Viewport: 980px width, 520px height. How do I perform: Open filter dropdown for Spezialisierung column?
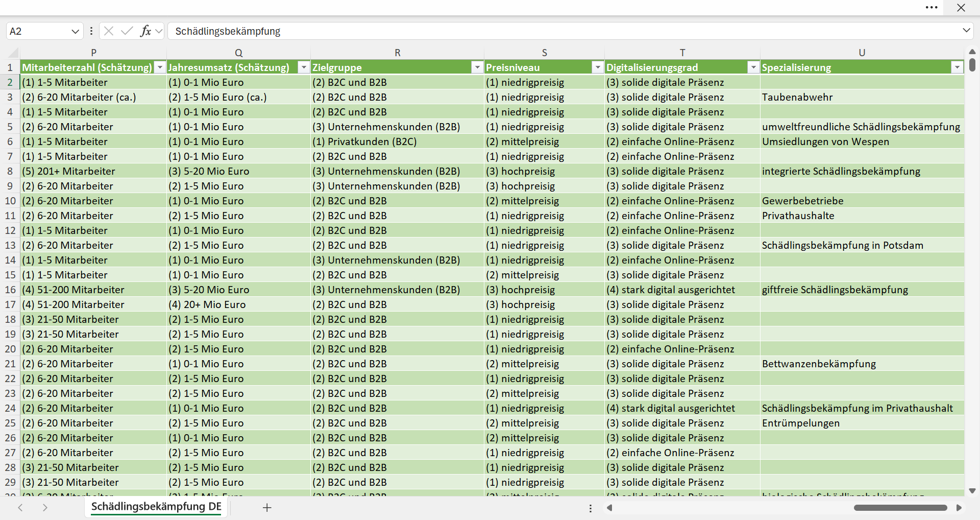point(957,67)
